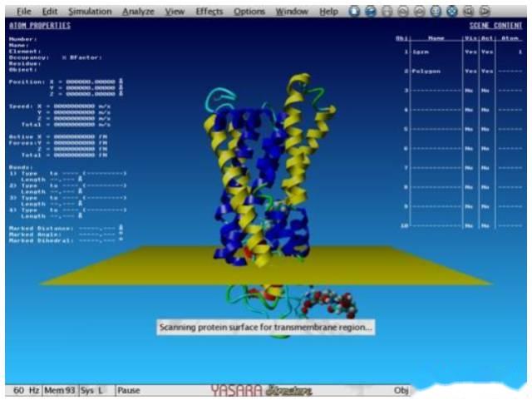This screenshot has width=532, height=400.
Task: Click the Marked Dihedral label
Action: tap(41, 240)
